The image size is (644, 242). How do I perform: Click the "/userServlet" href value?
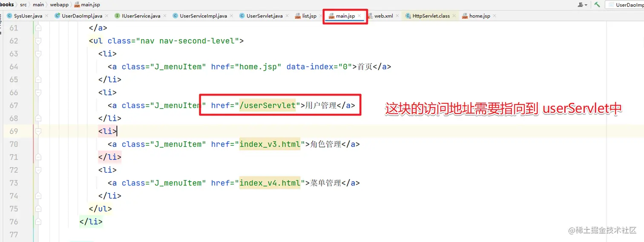(x=267, y=105)
